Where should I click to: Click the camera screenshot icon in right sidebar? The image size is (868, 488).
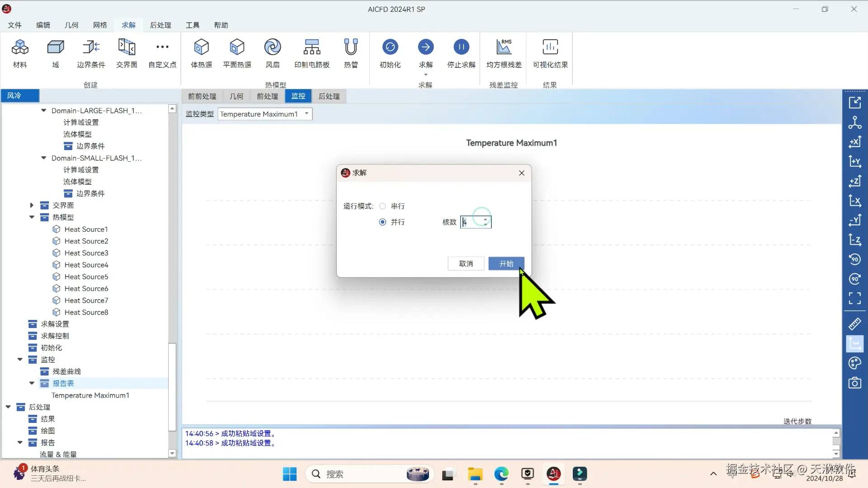[854, 383]
